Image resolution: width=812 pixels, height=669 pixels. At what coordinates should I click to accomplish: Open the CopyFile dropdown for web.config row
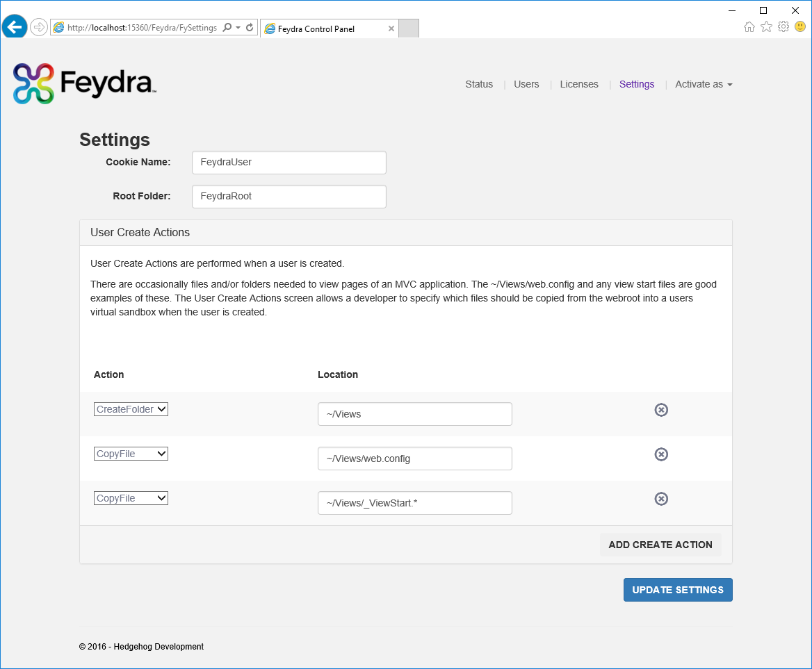[131, 454]
